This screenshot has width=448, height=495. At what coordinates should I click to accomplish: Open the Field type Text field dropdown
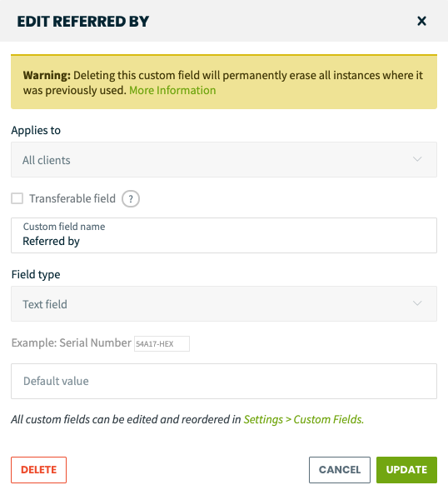[224, 303]
